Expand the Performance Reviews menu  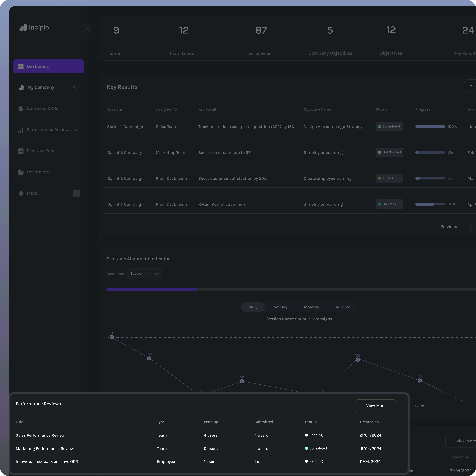point(76,130)
